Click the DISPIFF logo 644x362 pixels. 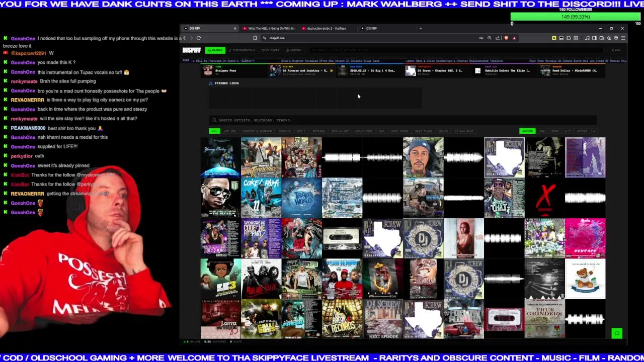point(191,50)
